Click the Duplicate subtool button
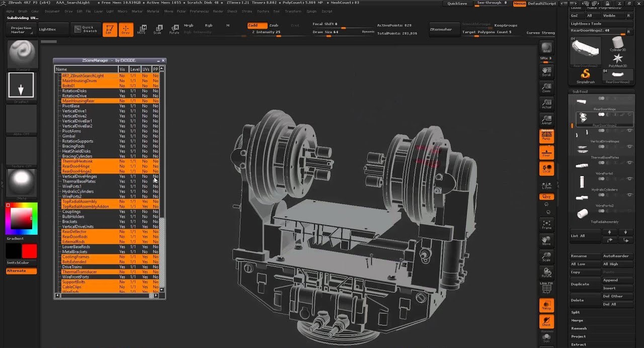The image size is (644, 348). 580,284
